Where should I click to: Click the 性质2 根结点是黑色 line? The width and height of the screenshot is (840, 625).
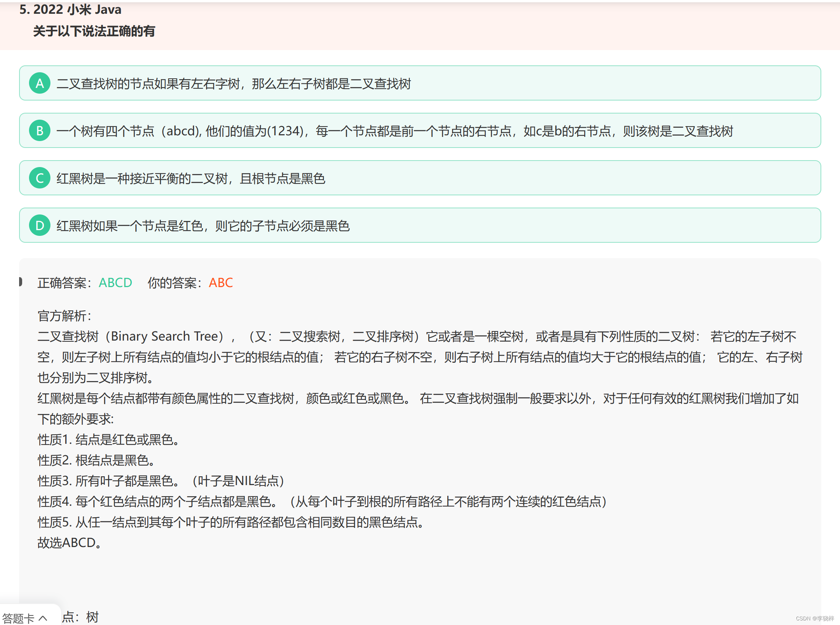point(96,460)
